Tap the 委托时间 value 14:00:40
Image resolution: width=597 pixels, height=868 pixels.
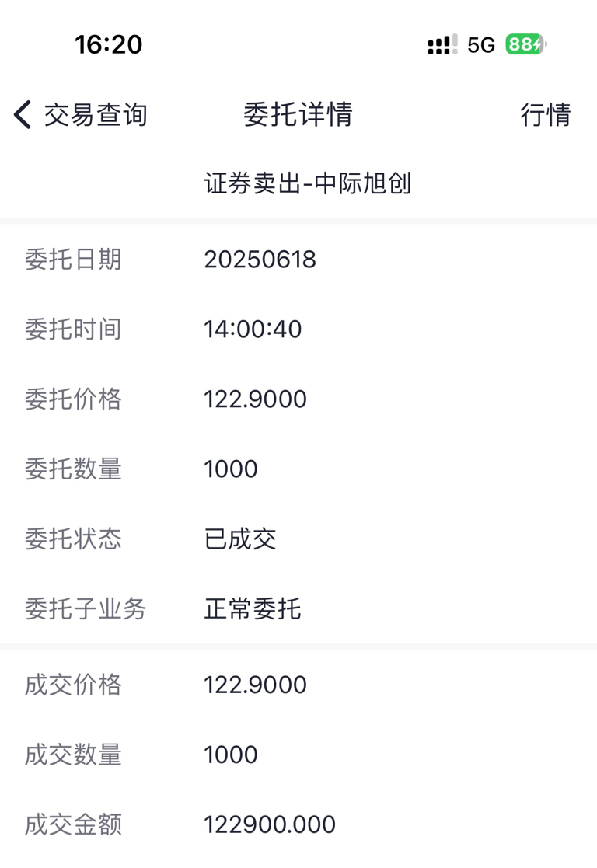(x=253, y=329)
